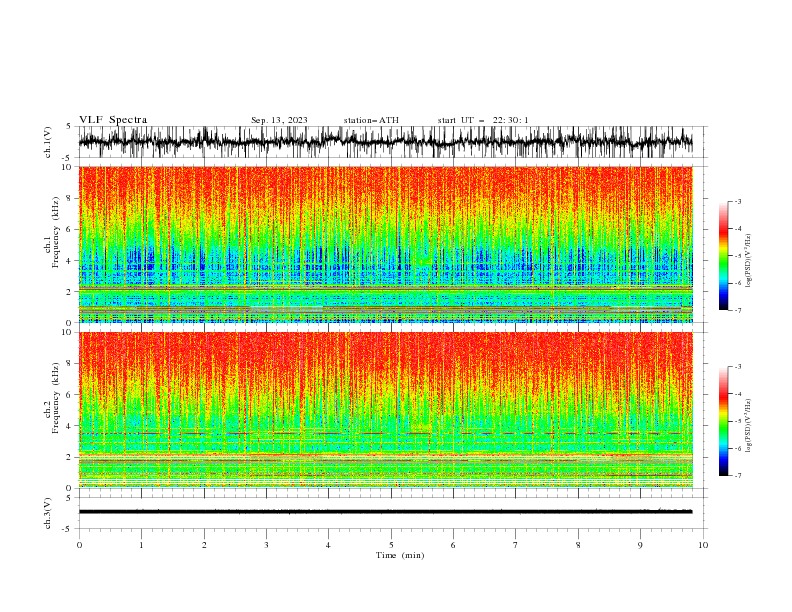The width and height of the screenshot is (792, 612).
Task: Click the ch.2 spectrogram panel
Action: click(385, 410)
